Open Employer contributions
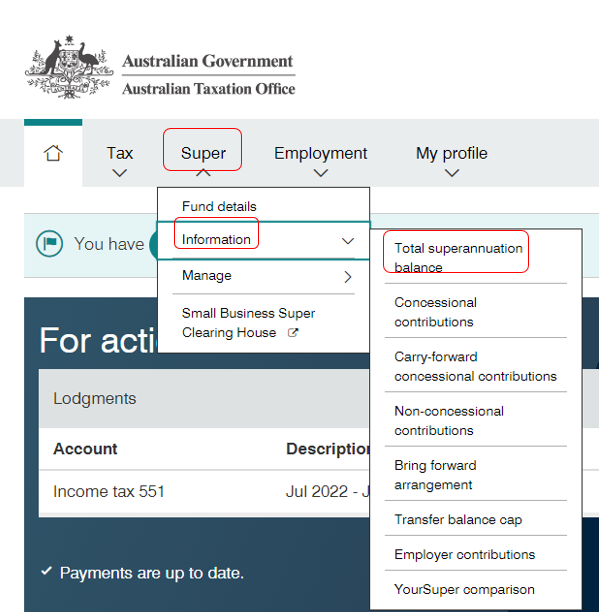 tap(464, 554)
